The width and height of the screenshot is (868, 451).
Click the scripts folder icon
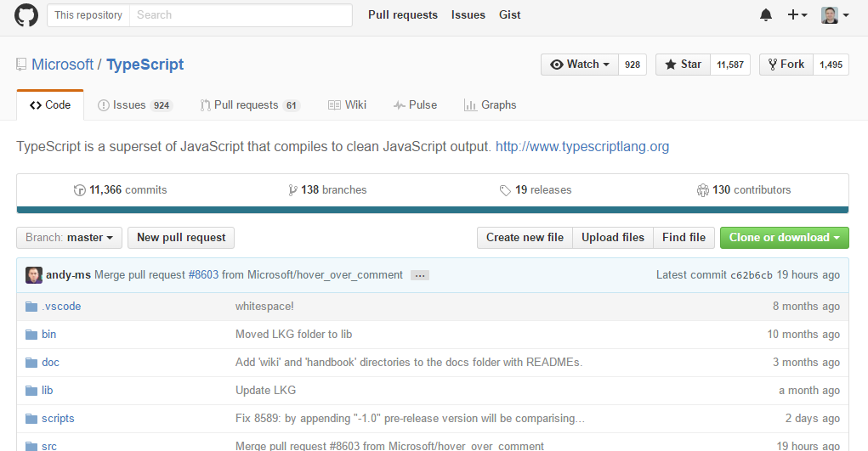[31, 419]
